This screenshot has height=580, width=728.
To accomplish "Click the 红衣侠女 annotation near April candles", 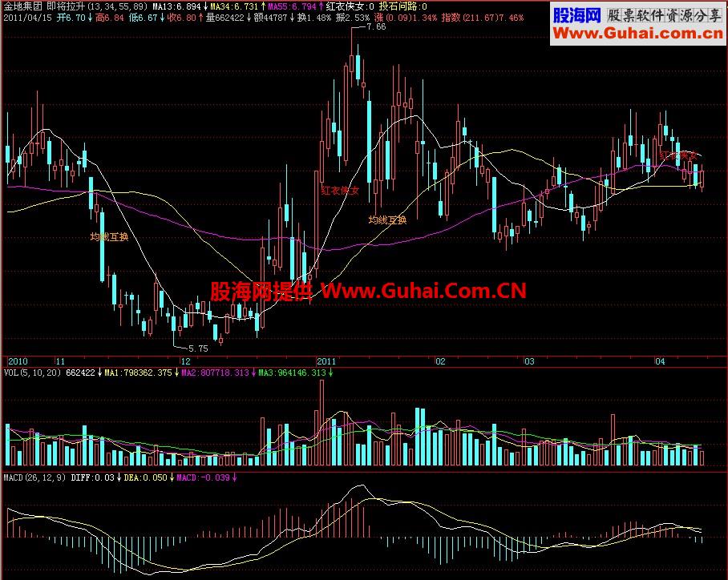I will (678, 155).
